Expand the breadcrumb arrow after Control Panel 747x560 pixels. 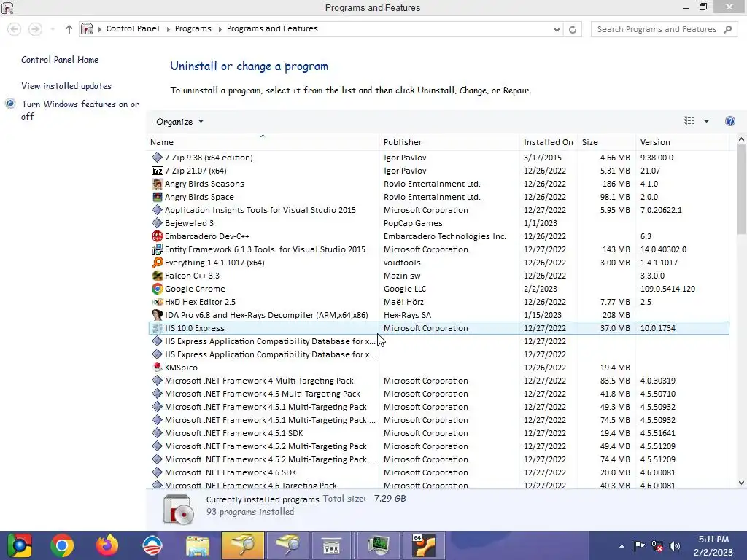tap(168, 29)
